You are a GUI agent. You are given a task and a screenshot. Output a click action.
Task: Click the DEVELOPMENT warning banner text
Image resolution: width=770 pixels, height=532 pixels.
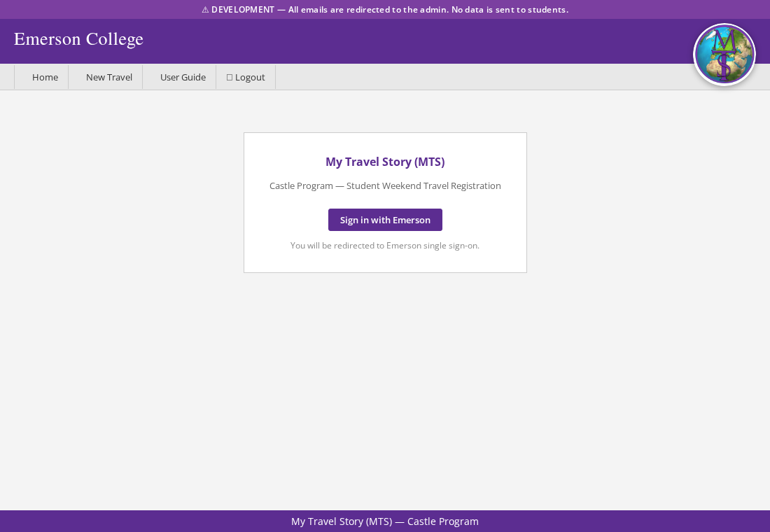(385, 9)
